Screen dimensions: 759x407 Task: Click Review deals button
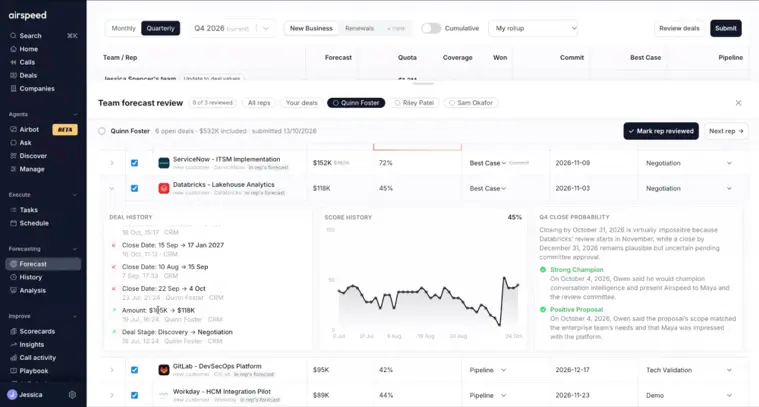click(x=679, y=29)
